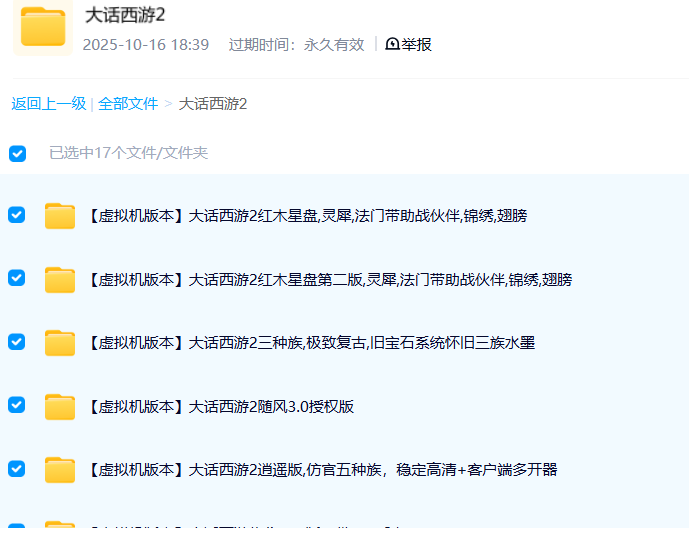Click folder icon for 红木星盘第二版 row
Screen dimensions: 689x539
tap(60, 279)
